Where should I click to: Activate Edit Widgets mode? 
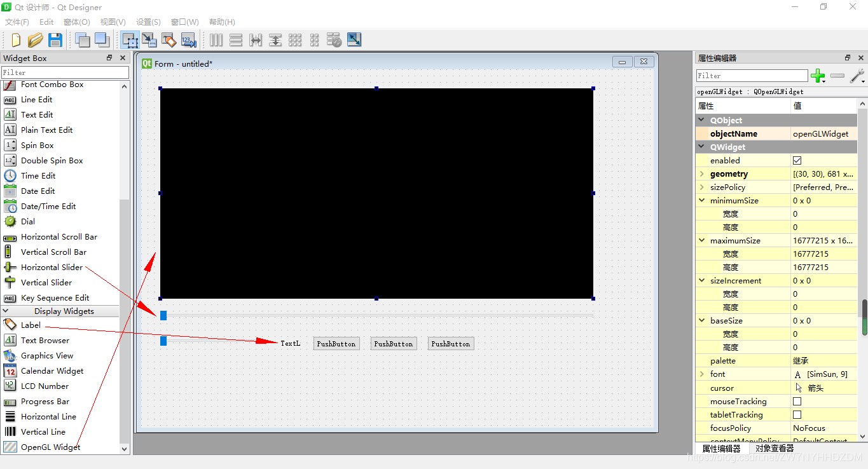[130, 40]
